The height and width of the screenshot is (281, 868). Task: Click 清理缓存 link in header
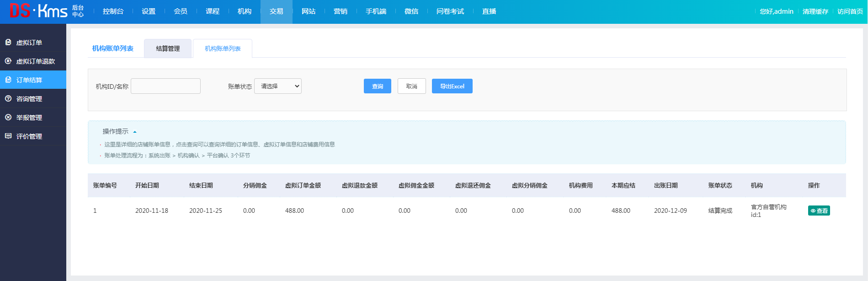[815, 11]
